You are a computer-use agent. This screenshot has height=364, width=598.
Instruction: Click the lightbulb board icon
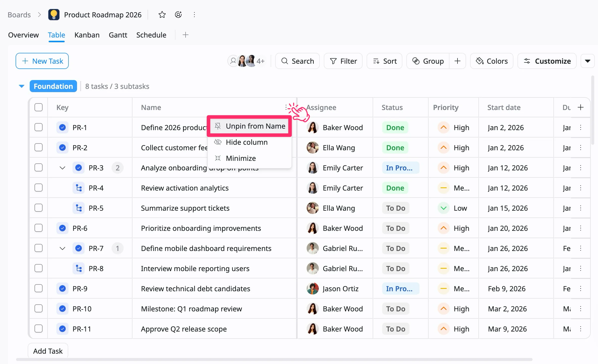coord(54,15)
